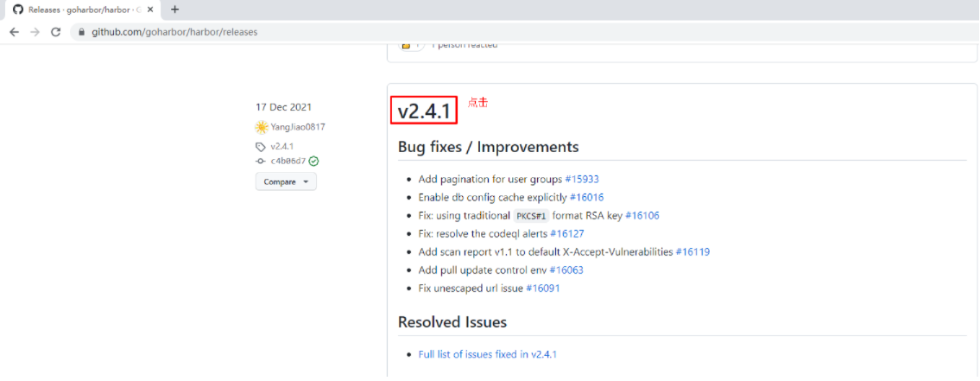
Task: Expand the Compare dropdown
Action: coord(286,181)
